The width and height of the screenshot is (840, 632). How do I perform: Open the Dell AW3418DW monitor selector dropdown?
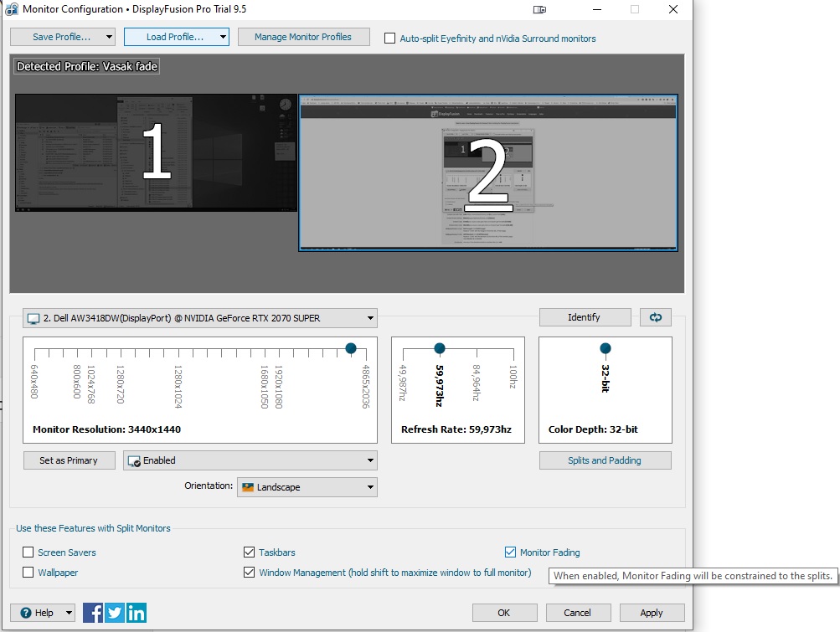pos(199,318)
